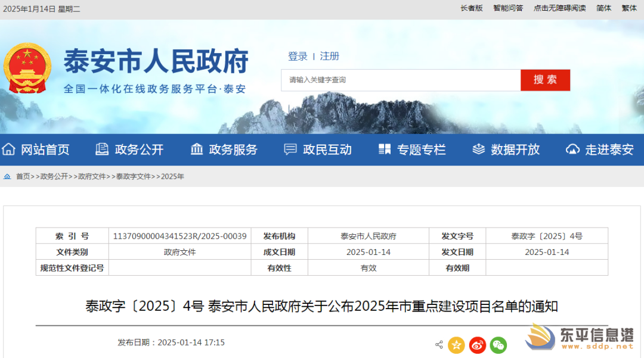Go to 泰政字文件 in breadcrumb
Screen dimensions: 644x358
(134, 176)
